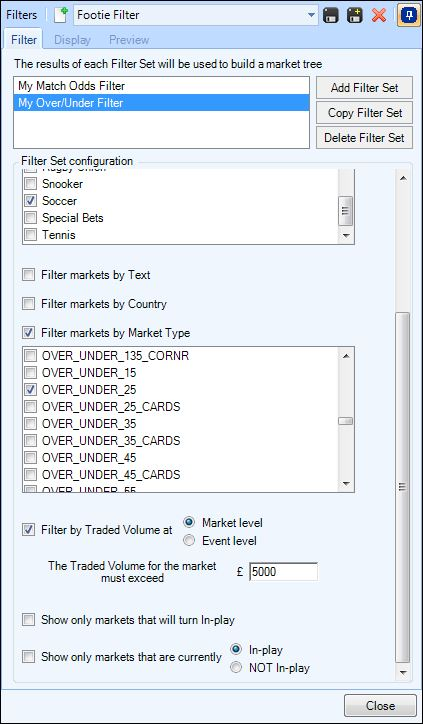Click the save-as-new filter icon
This screenshot has height=724, width=423.
pos(355,15)
